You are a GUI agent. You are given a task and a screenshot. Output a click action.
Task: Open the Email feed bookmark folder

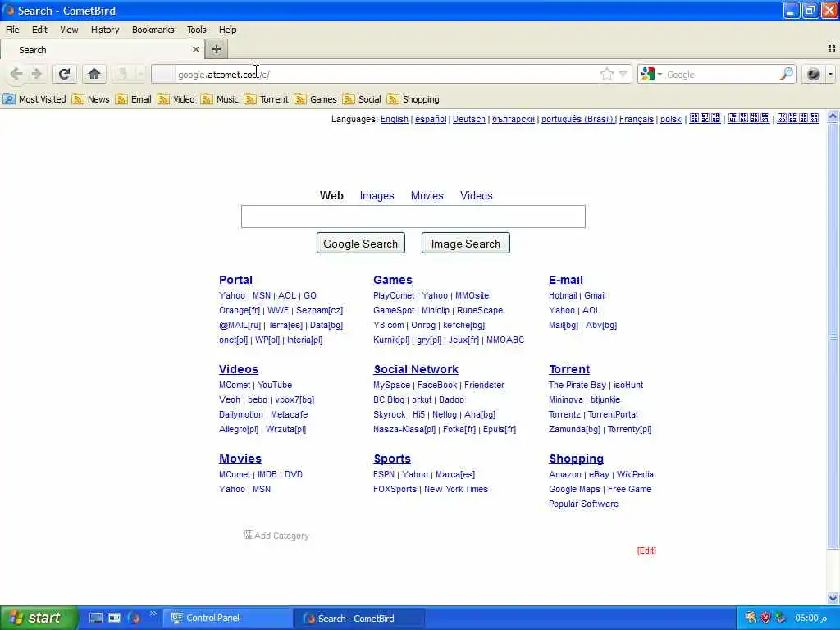coord(134,99)
